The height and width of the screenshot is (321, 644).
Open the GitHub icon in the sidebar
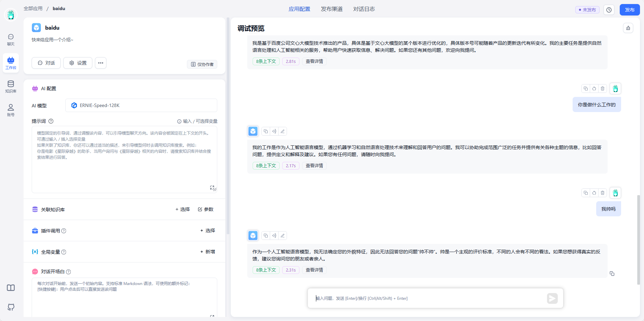click(11, 307)
